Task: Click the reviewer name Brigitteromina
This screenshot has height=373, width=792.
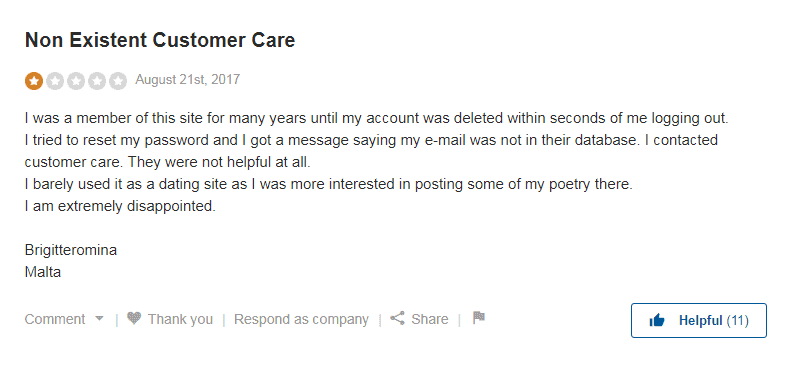Action: [71, 250]
